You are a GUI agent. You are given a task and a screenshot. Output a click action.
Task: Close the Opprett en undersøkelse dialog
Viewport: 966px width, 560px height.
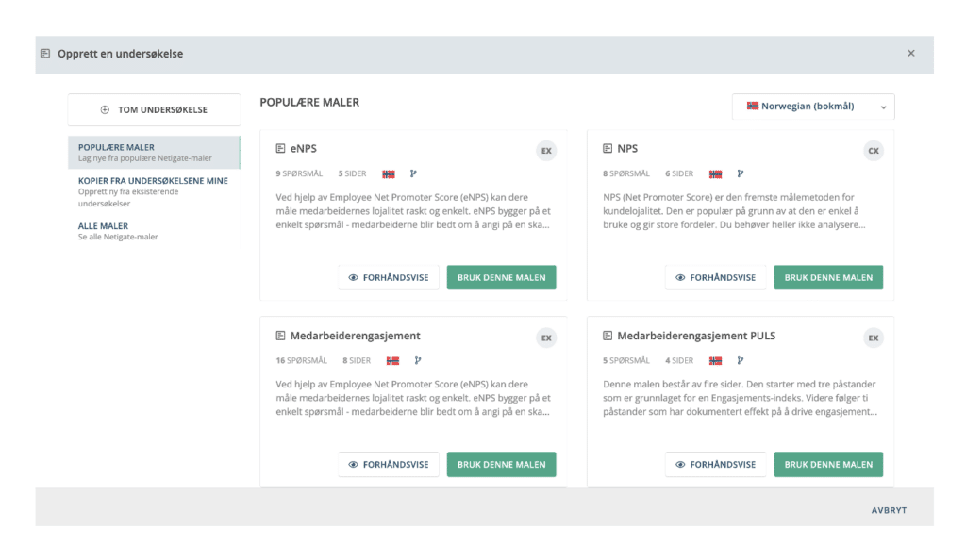[910, 54]
